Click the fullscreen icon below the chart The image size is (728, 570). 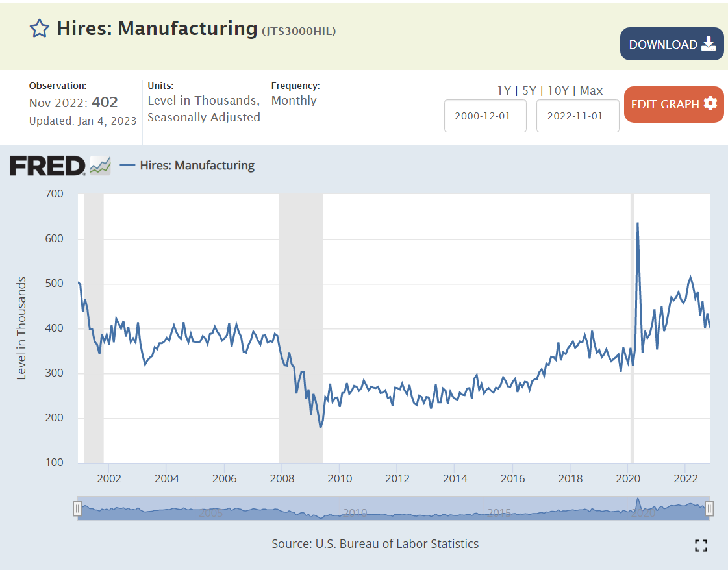pos(701,545)
